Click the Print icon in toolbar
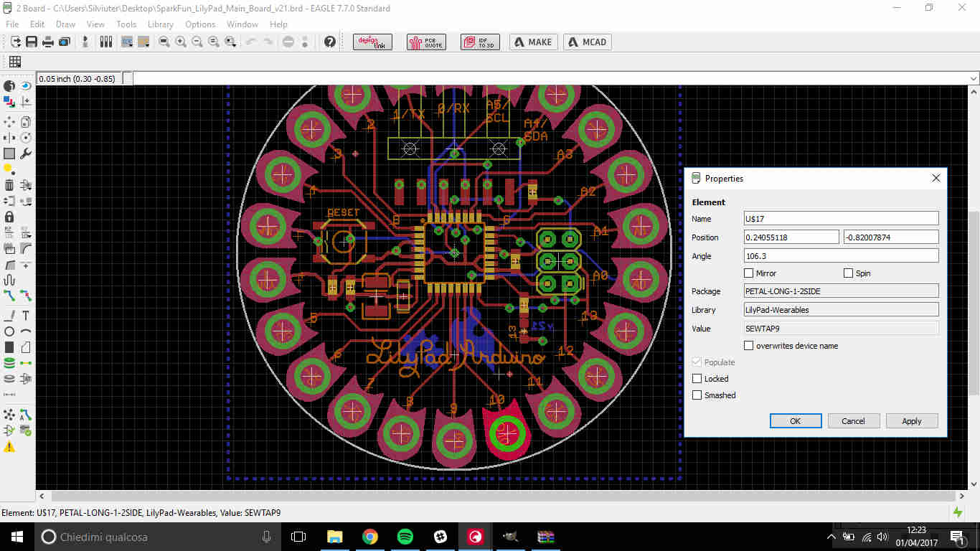This screenshot has height=551, width=980. point(48,42)
